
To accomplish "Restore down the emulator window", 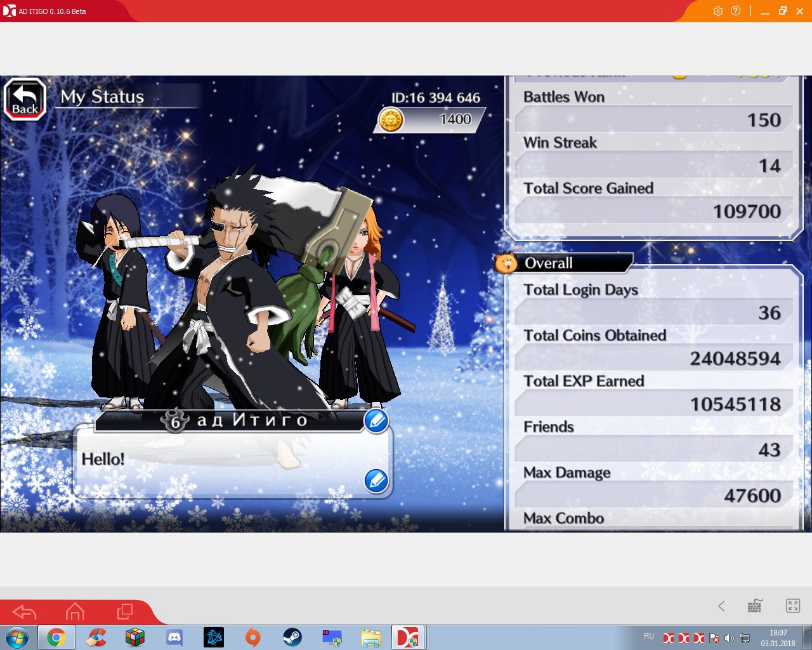I will tap(783, 11).
